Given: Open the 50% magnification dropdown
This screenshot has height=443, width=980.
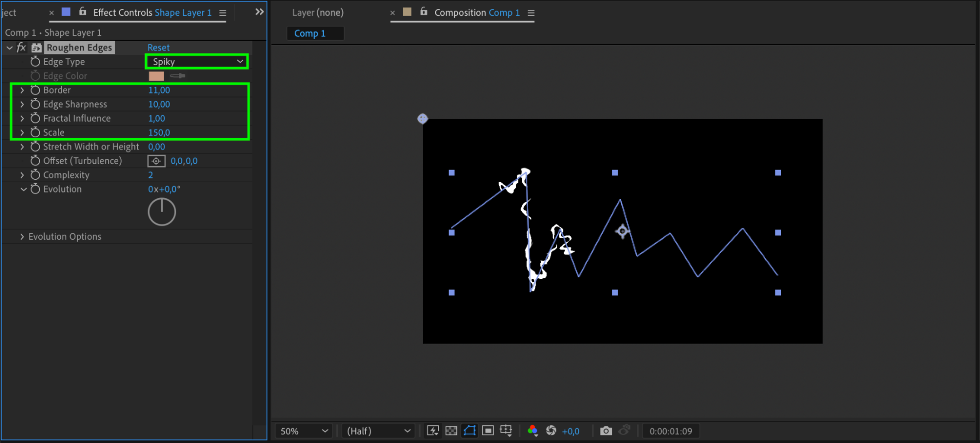Looking at the screenshot, I should (x=303, y=431).
